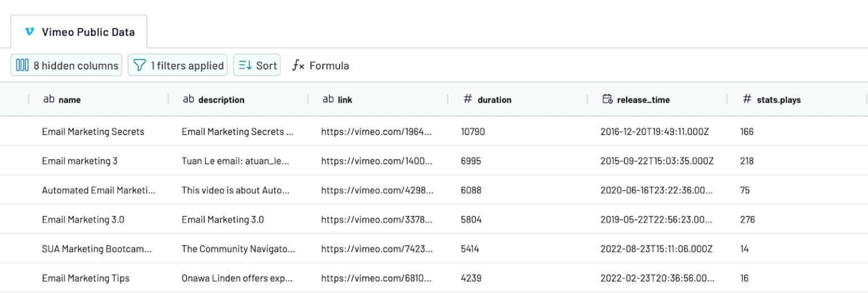This screenshot has width=868, height=293.
Task: Click text-type icon of name column
Action: point(49,99)
